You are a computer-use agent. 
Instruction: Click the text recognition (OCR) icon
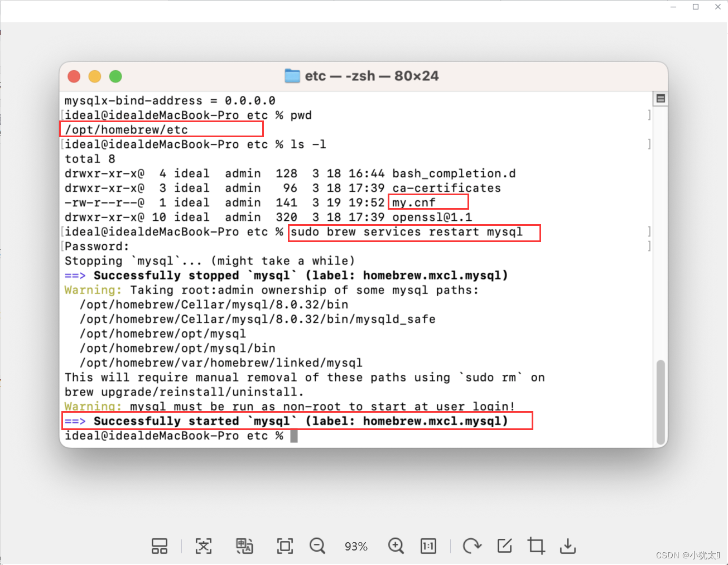click(x=204, y=546)
